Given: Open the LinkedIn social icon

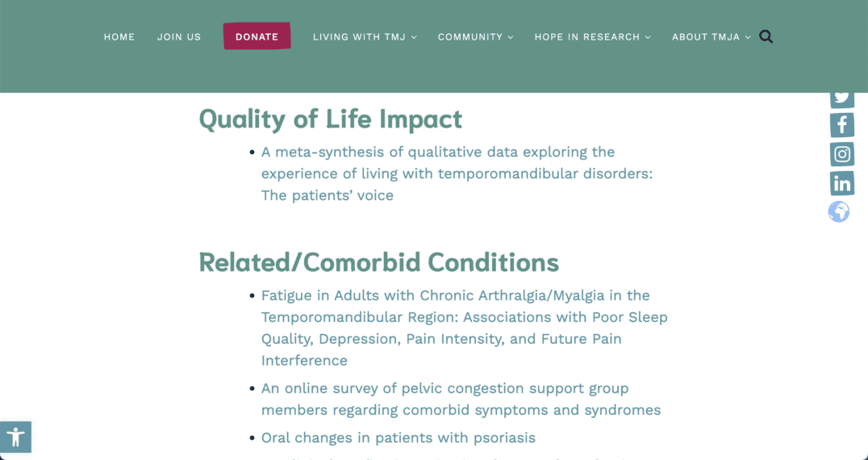Looking at the screenshot, I should coord(842,183).
